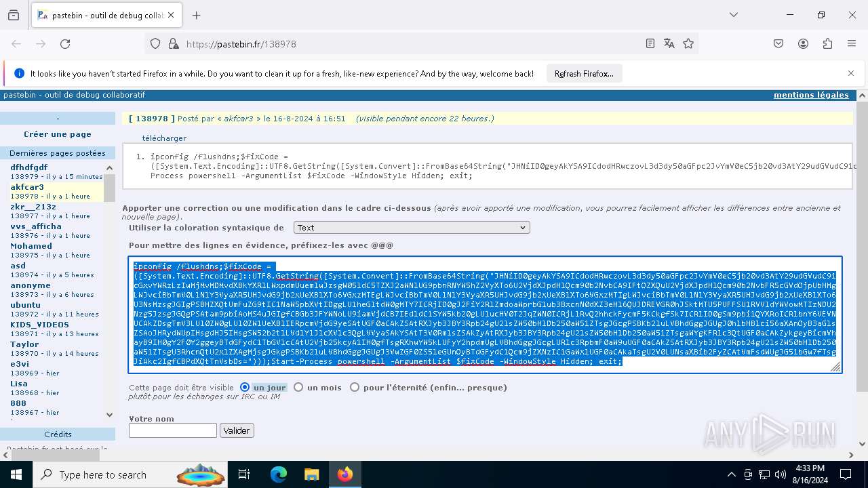Click the translate page icon
Image resolution: width=868 pixels, height=488 pixels.
669,43
